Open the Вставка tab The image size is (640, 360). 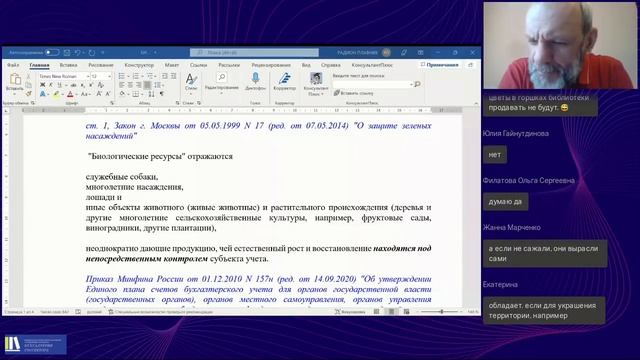[x=68, y=65]
